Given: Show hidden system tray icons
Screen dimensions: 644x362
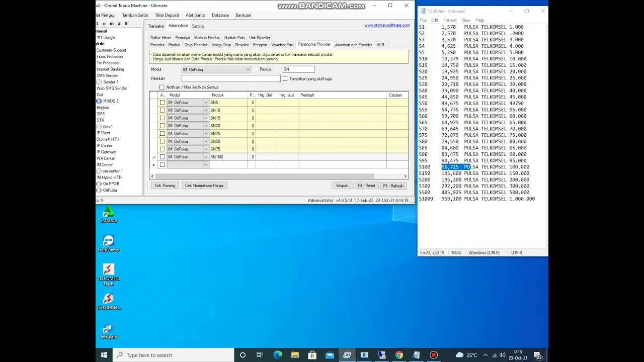Looking at the screenshot, I should point(485,355).
